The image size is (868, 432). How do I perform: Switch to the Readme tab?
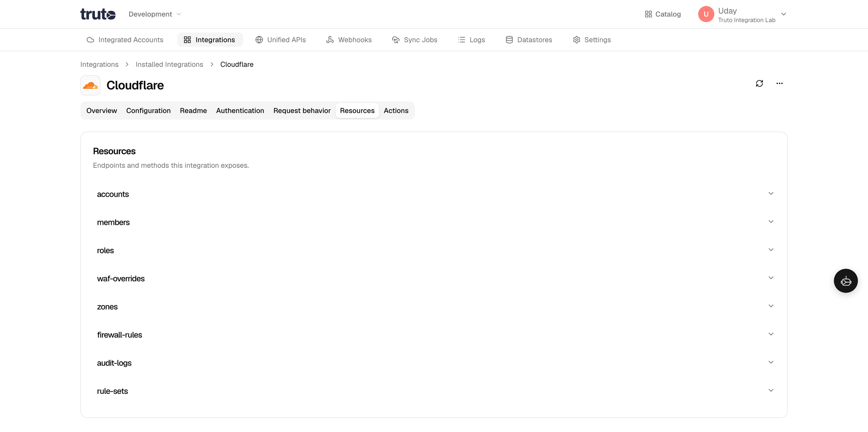point(193,111)
